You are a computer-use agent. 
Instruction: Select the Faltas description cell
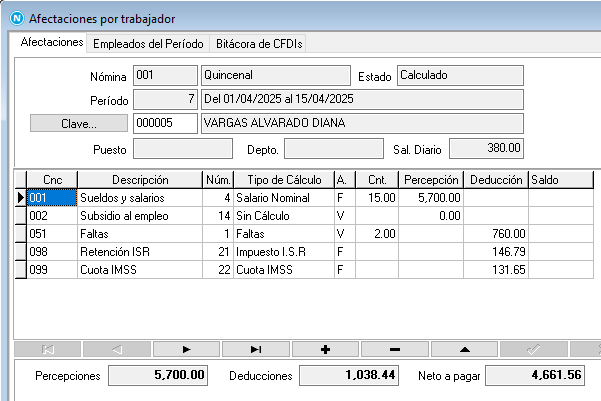pyautogui.click(x=140, y=234)
